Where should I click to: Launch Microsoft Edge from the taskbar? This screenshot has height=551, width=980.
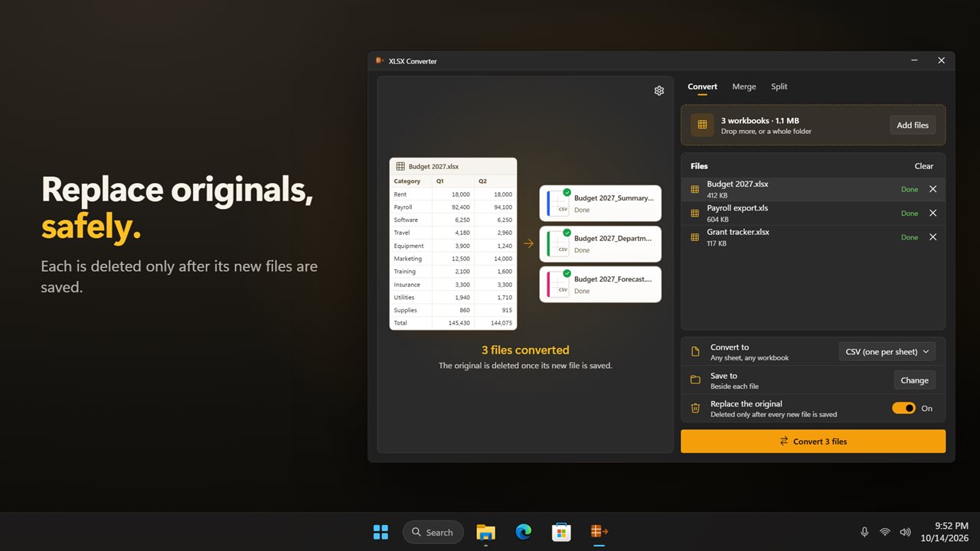[x=524, y=532]
